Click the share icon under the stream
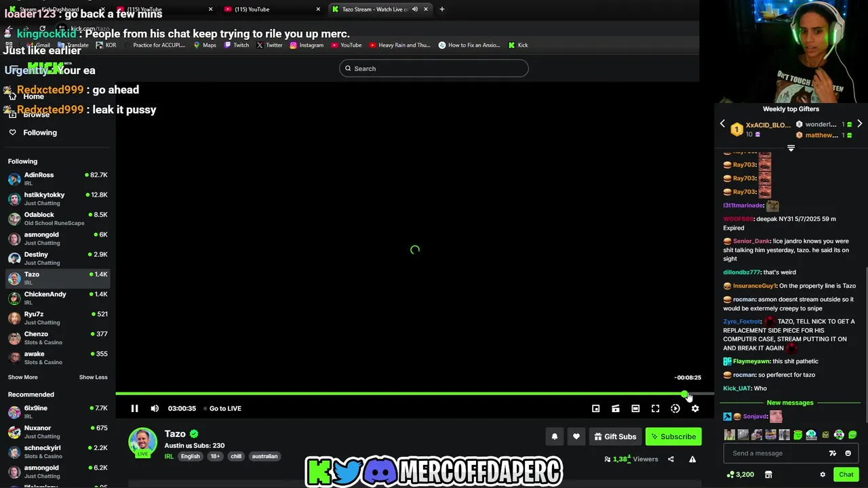 671,459
